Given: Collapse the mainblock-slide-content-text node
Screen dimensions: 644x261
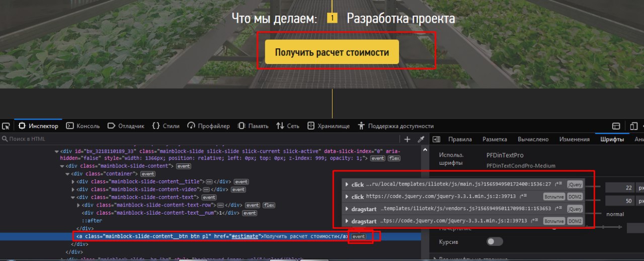Looking at the screenshot, I should pyautogui.click(x=73, y=198).
